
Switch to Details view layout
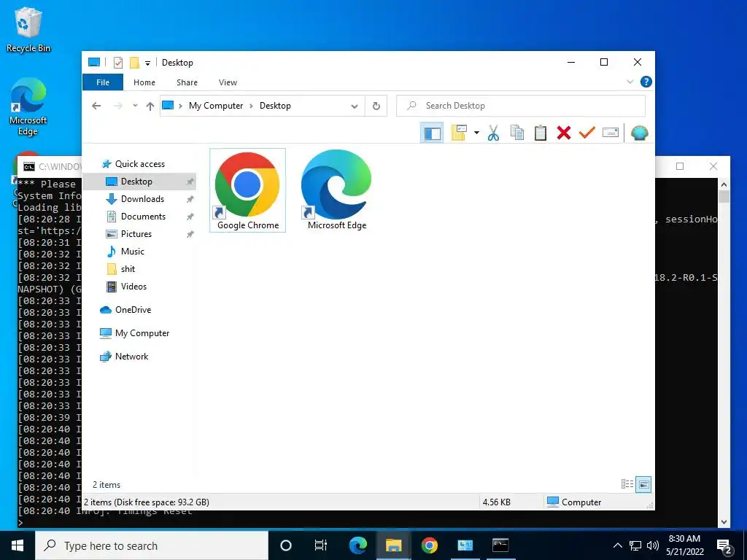click(x=627, y=484)
